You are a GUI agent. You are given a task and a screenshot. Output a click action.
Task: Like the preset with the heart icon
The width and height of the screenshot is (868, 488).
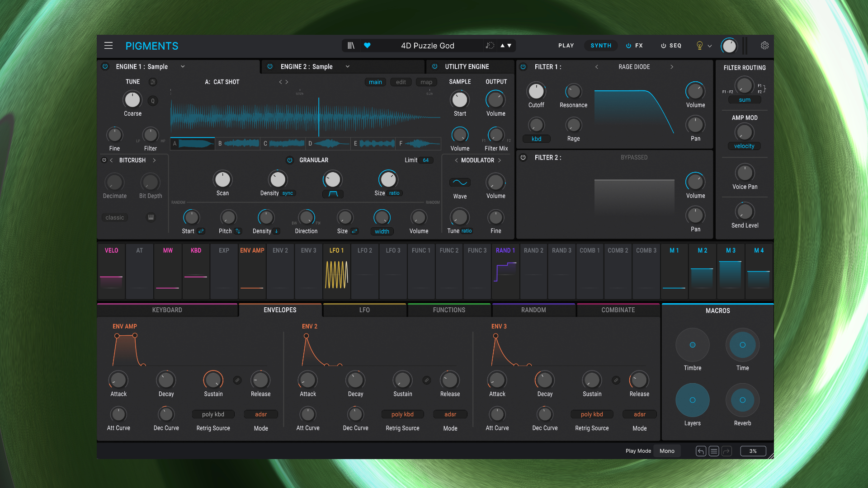367,45
